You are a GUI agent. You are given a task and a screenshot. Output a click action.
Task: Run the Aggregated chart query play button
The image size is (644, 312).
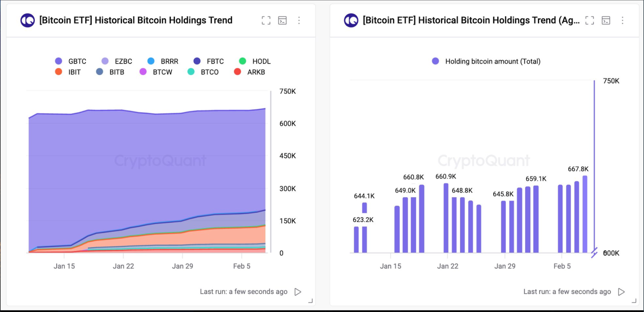(621, 292)
